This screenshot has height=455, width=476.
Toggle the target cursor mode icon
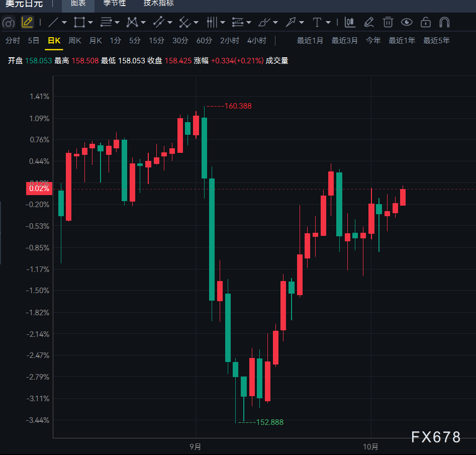(x=9, y=22)
